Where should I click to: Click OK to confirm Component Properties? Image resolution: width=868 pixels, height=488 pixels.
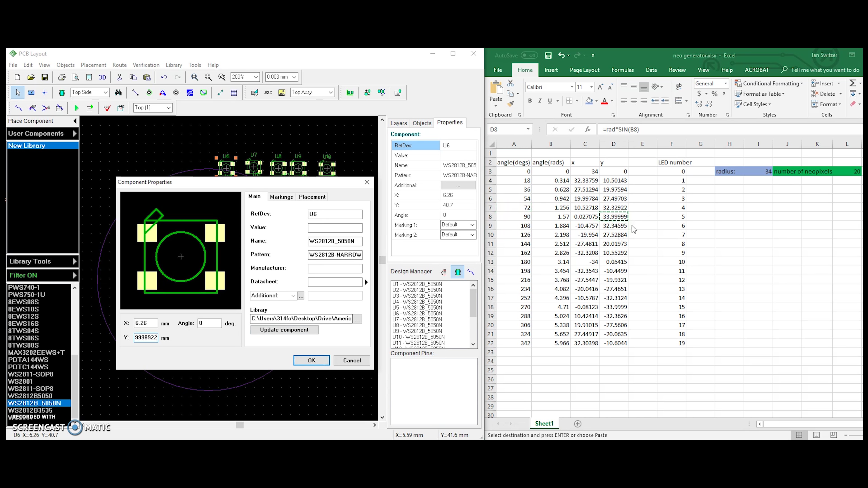(311, 360)
